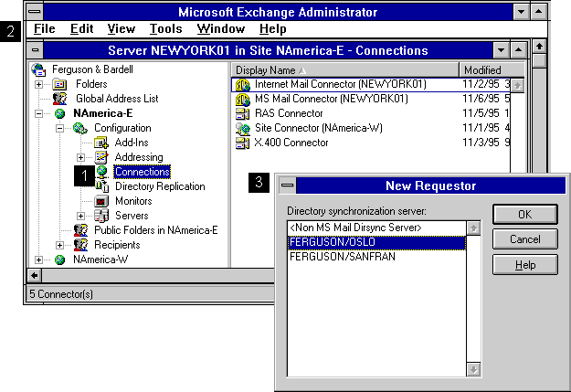Select Connections in the tree
The width and height of the screenshot is (571, 392).
(143, 172)
